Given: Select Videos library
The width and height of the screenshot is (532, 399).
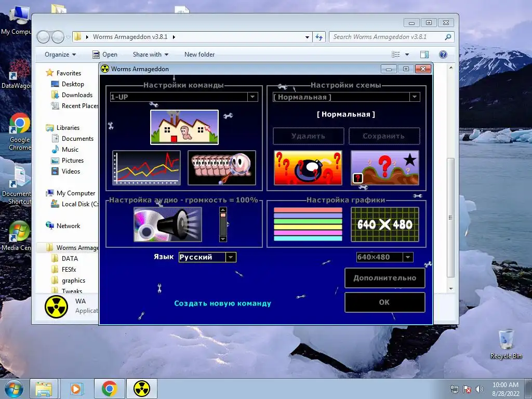Looking at the screenshot, I should click(71, 171).
